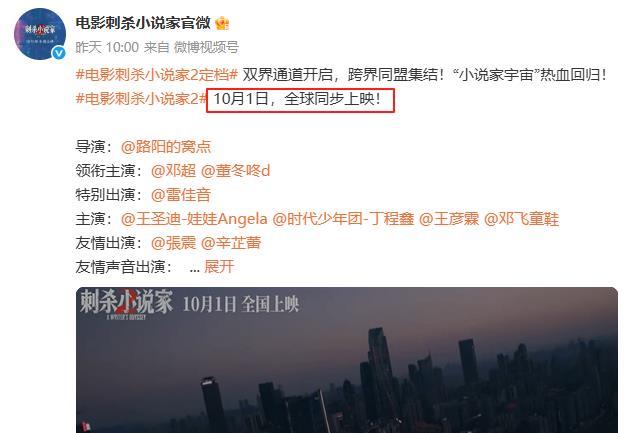
Task: Open the #电影刺杀小说家2定档# hashtag
Action: 156,75
